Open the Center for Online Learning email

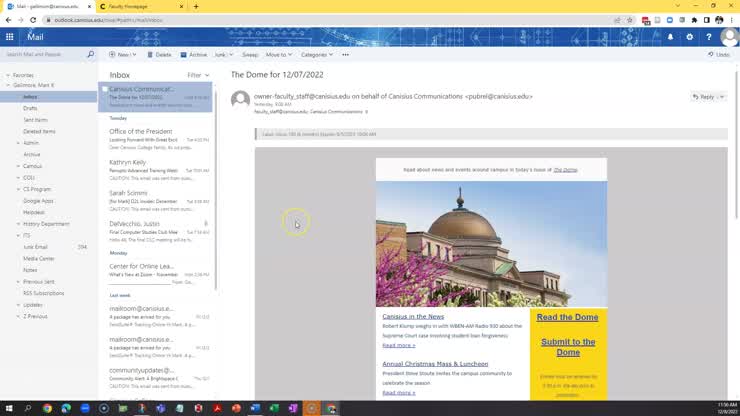coord(156,272)
